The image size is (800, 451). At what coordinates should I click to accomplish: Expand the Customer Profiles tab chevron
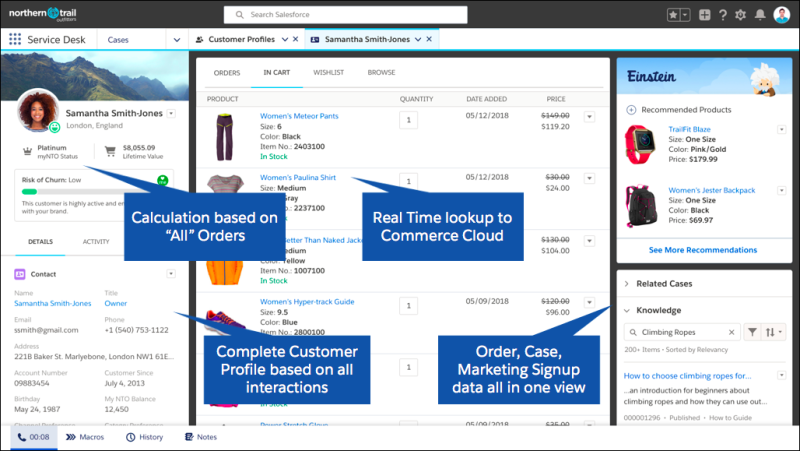pyautogui.click(x=285, y=39)
